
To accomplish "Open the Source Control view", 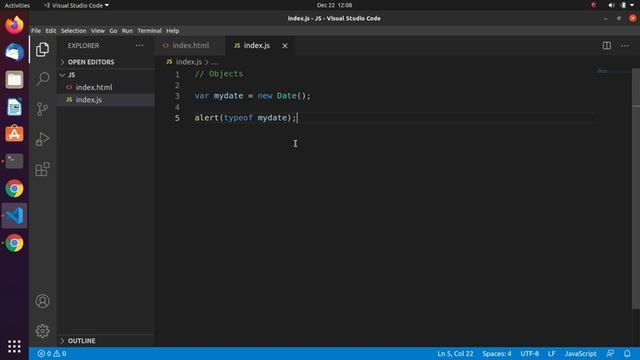I will (42, 109).
